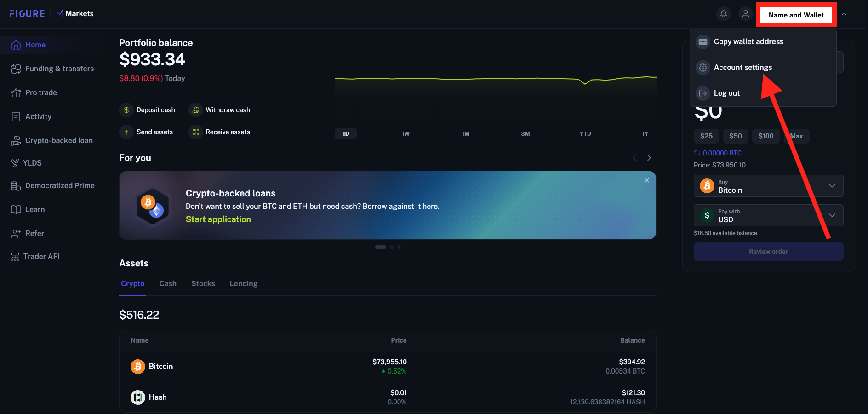
Task: Switch to the Cash assets tab
Action: click(168, 283)
